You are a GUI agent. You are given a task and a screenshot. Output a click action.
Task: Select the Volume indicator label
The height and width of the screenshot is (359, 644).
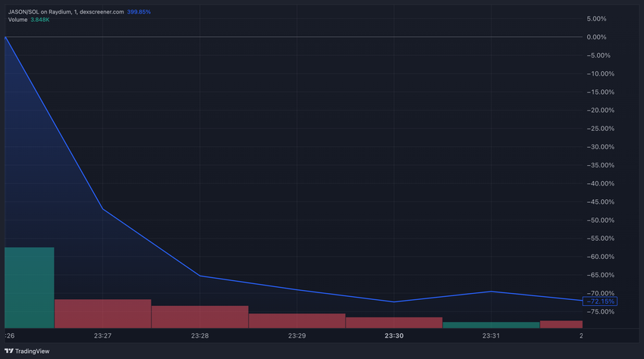click(17, 20)
